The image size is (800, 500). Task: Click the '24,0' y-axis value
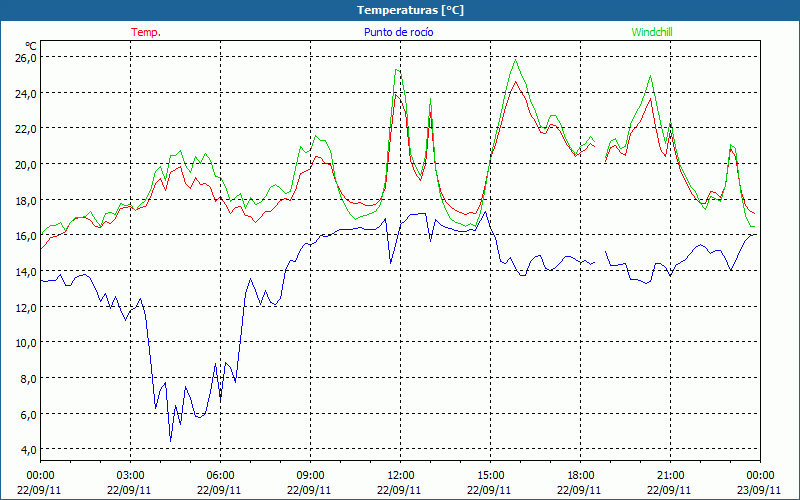[26, 93]
